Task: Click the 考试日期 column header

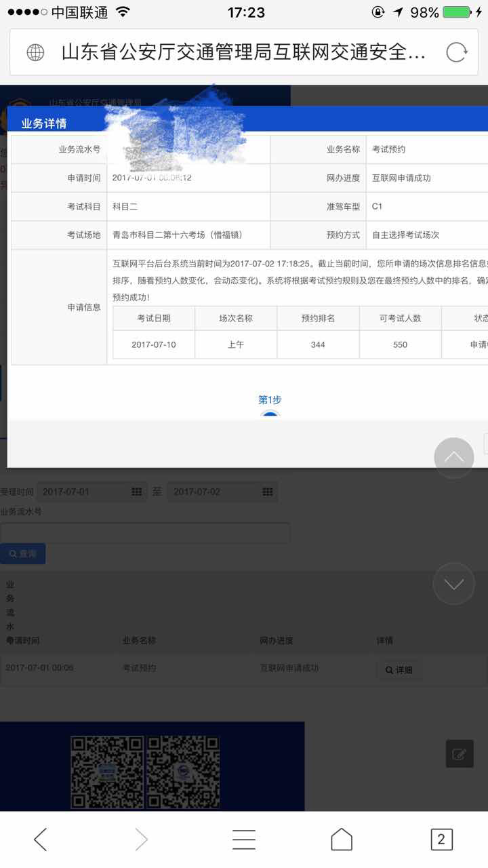Action: (154, 318)
